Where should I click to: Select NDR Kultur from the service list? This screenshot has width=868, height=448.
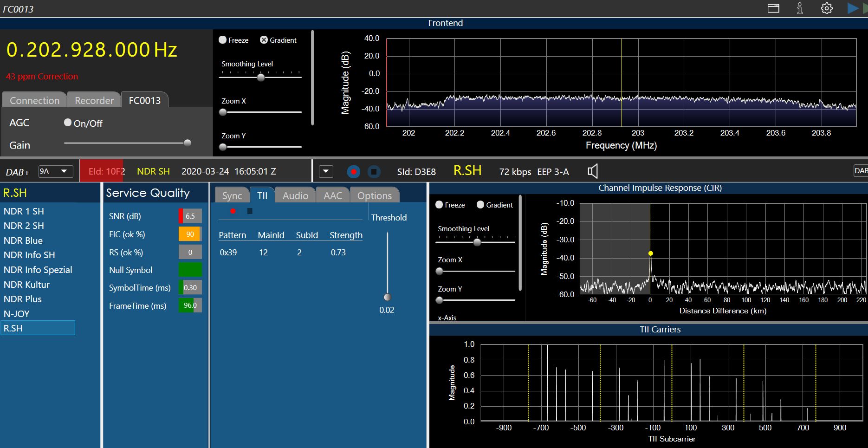(x=26, y=285)
